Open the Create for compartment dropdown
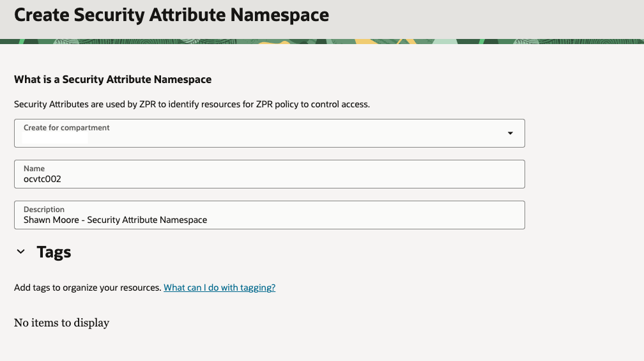The width and height of the screenshot is (644, 361). coord(268,133)
